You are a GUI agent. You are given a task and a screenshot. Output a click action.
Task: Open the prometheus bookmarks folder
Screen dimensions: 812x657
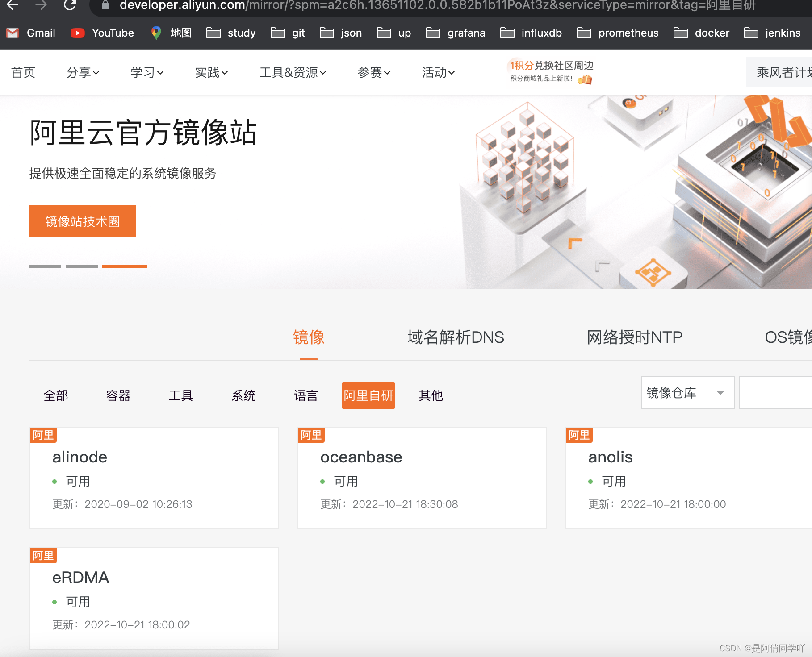coord(618,33)
